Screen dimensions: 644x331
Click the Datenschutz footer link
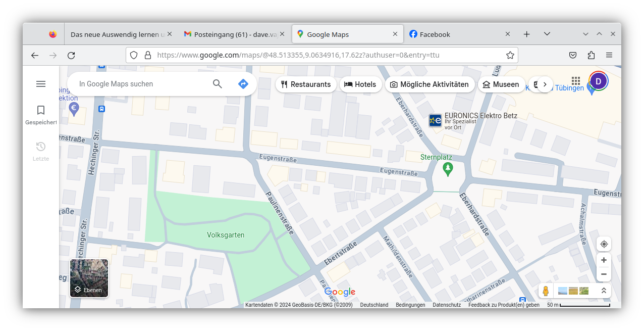coord(447,305)
